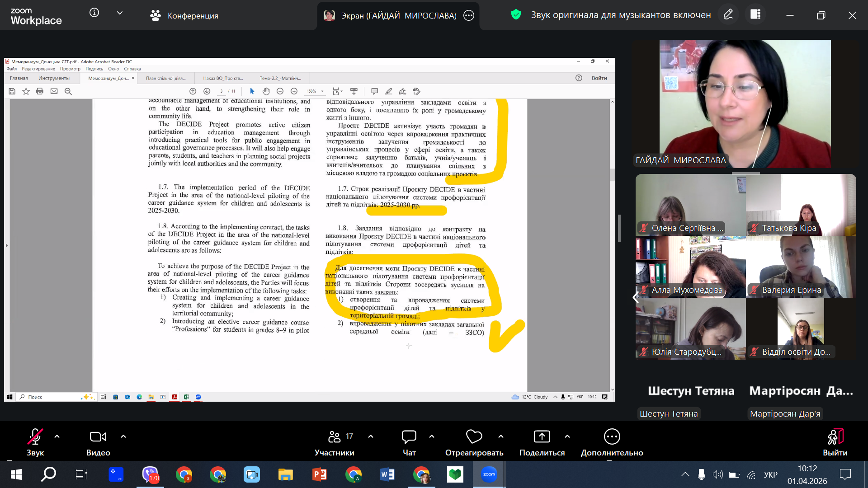
Task: Click the Выйти leave meeting button
Action: 835,437
